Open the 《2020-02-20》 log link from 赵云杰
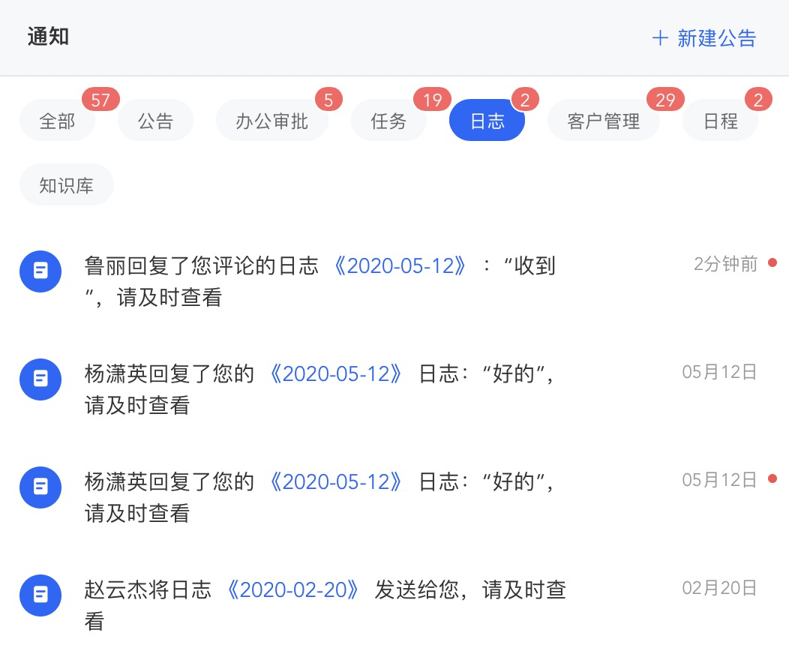This screenshot has width=789, height=672. point(294,590)
